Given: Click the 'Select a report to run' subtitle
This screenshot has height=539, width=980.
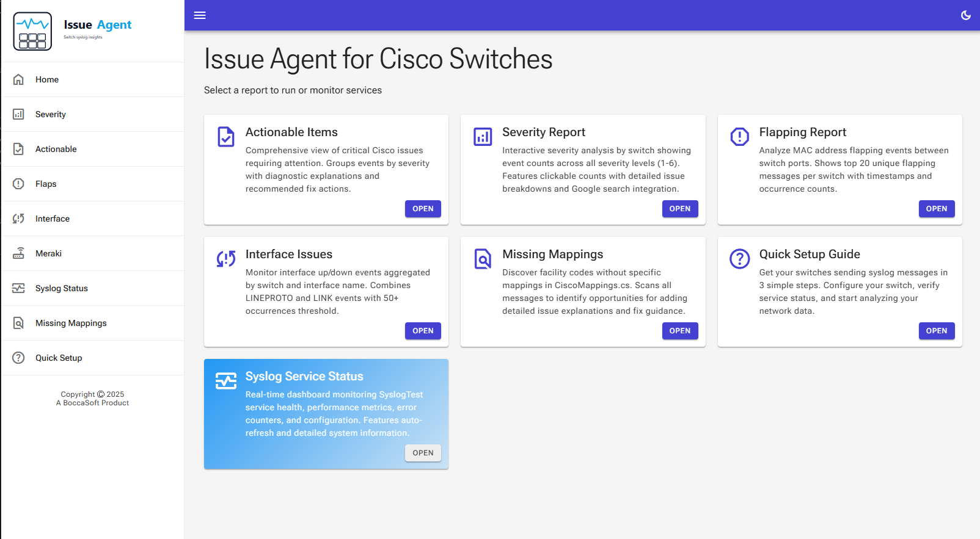Looking at the screenshot, I should point(293,90).
